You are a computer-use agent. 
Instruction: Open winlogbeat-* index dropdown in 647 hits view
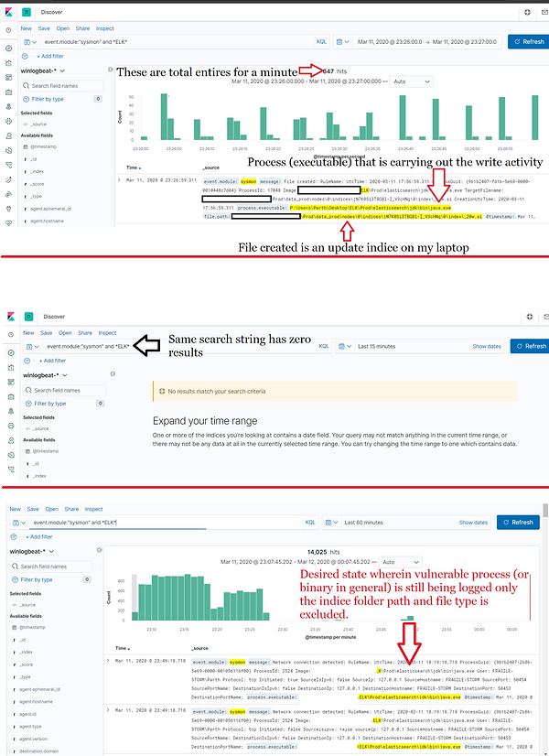coord(42,70)
